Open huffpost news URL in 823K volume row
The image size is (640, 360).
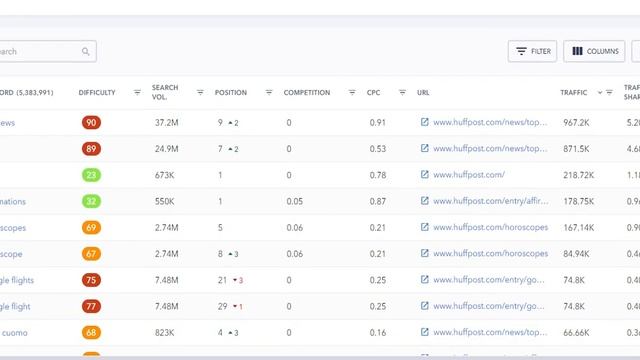point(490,332)
